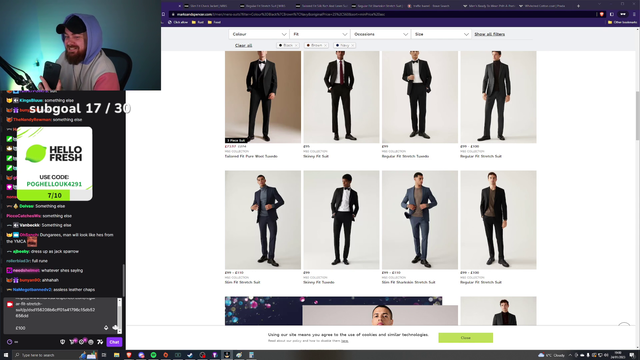Click the chat message input box
Viewport: 640px width, 360px height.
coord(60,316)
